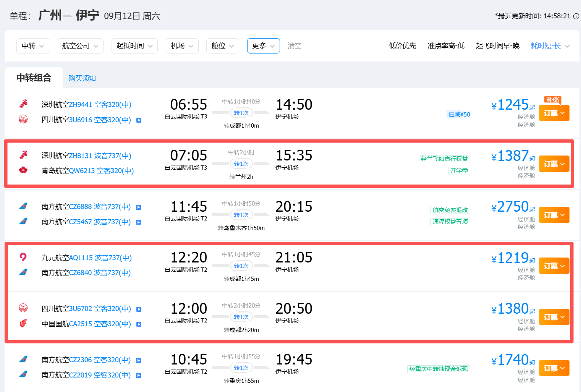Viewport: 581px width, 392px height.
Task: Book the ¥1219 flight via 订票
Action: click(554, 266)
